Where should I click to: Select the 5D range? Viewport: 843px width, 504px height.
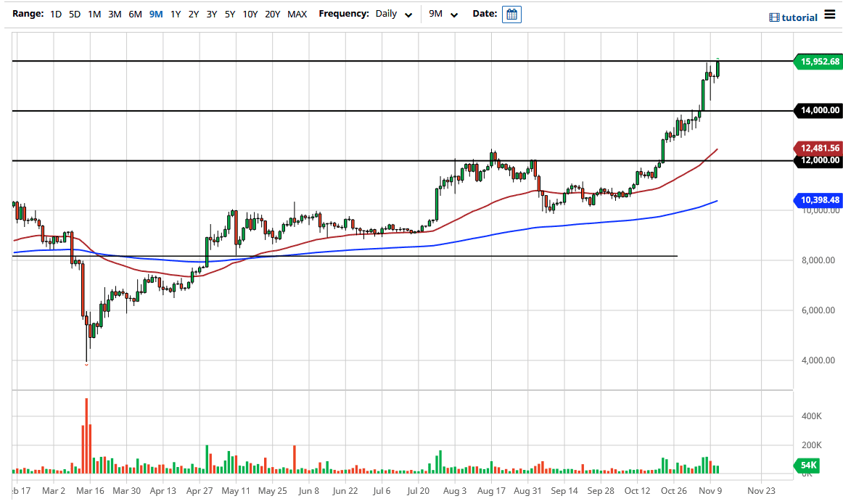tap(74, 13)
